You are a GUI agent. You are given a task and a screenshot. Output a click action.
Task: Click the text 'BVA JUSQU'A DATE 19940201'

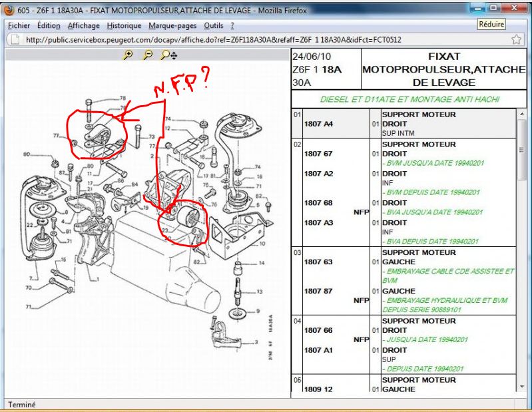click(x=435, y=212)
